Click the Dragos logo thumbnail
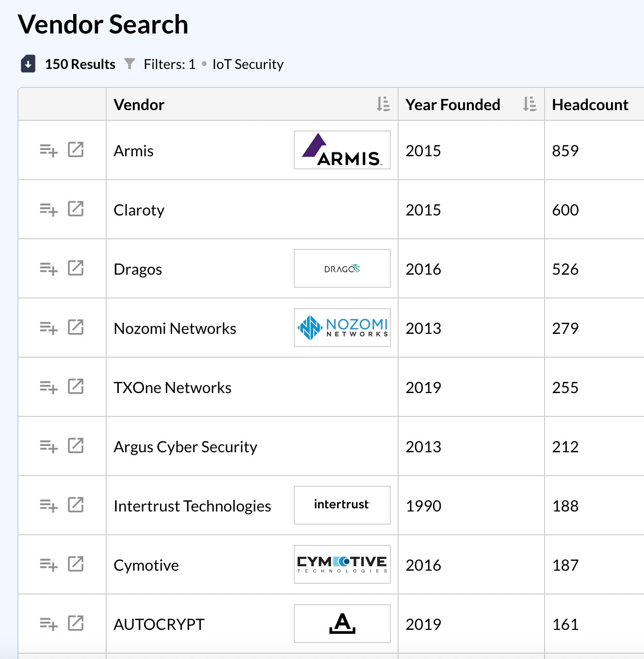Screen dimensions: 644x659 pyautogui.click(x=342, y=268)
